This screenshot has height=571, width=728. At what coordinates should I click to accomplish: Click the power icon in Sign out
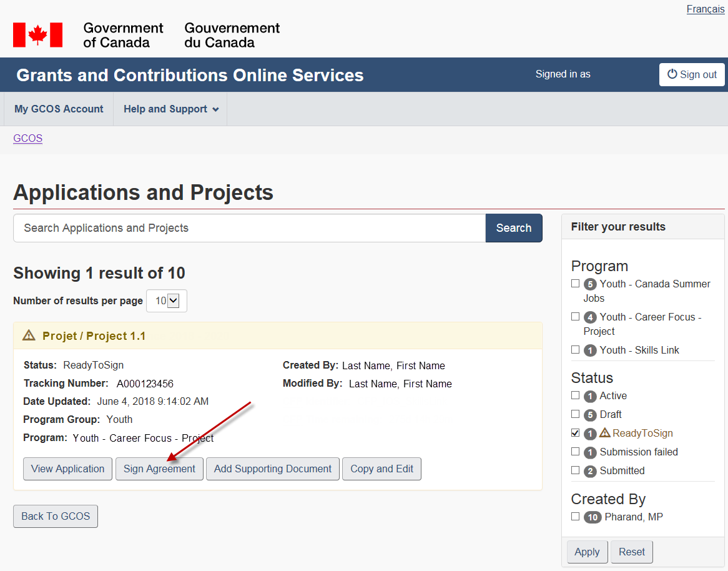672,74
